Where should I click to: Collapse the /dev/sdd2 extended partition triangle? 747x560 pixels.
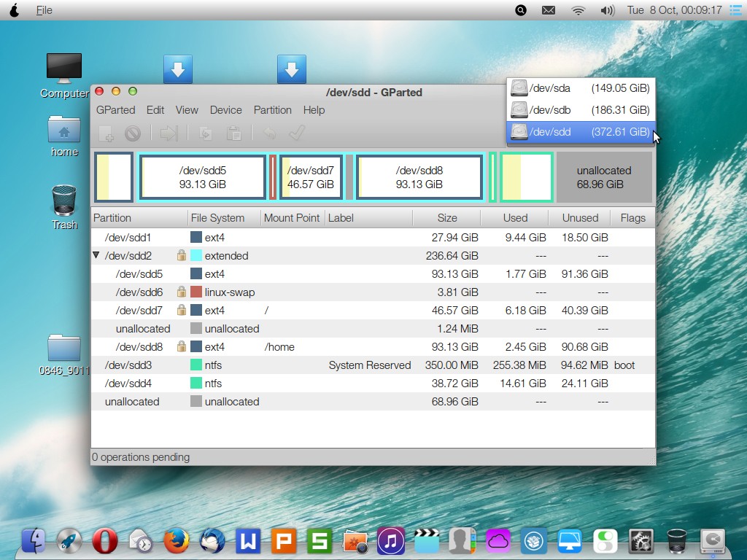coord(96,255)
